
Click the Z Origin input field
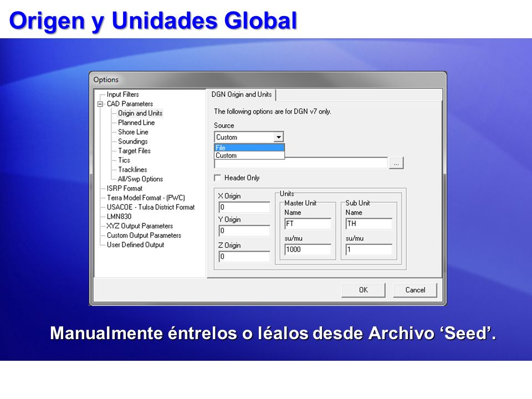tap(244, 257)
